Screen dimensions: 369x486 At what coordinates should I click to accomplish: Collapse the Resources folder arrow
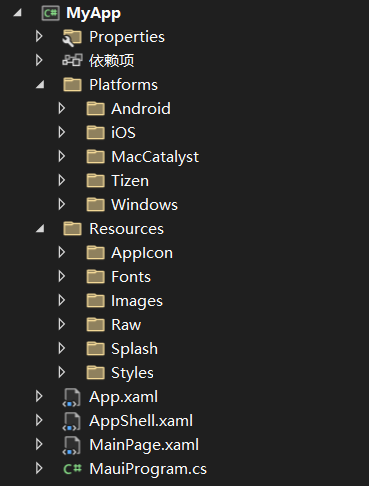pyautogui.click(x=40, y=229)
